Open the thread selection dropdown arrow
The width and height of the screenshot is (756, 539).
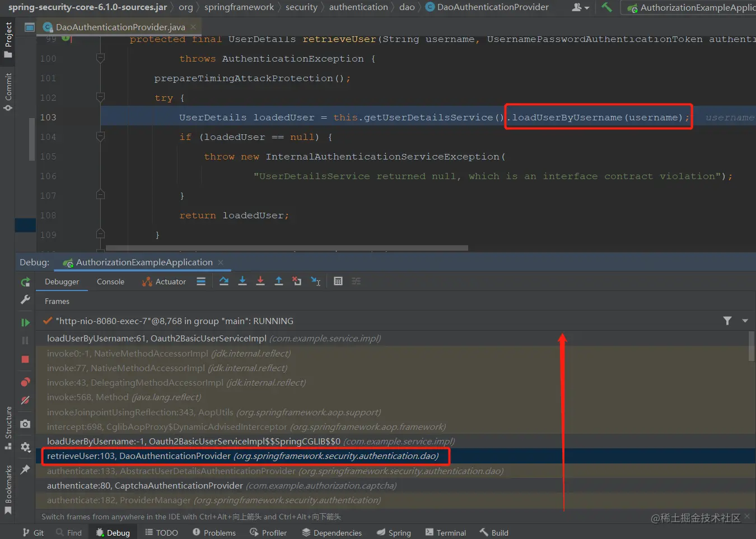click(x=745, y=321)
